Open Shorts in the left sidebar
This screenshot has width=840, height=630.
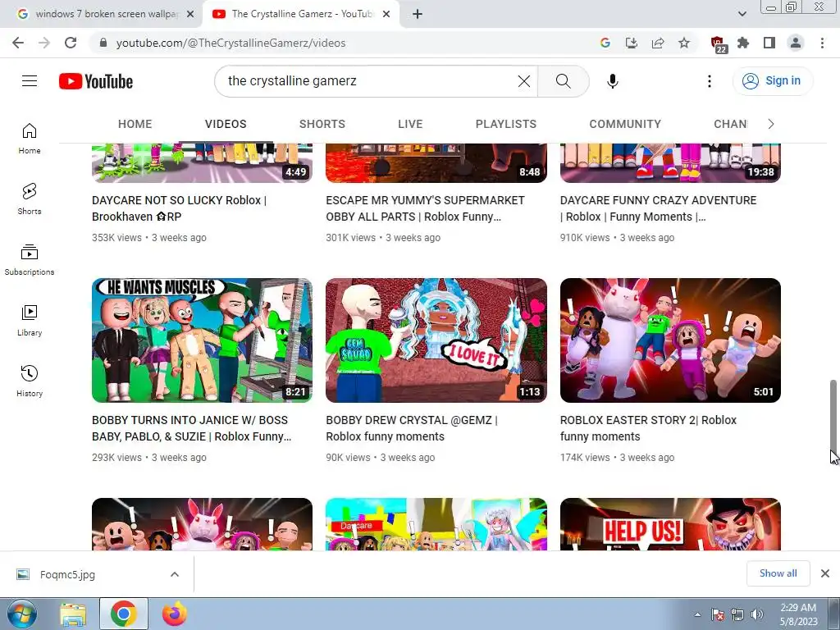tap(30, 199)
